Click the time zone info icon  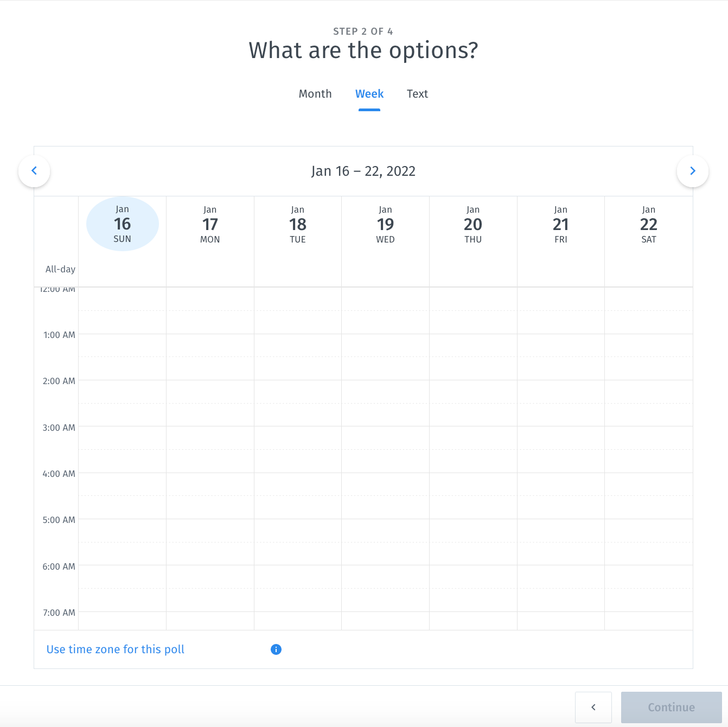click(x=276, y=649)
